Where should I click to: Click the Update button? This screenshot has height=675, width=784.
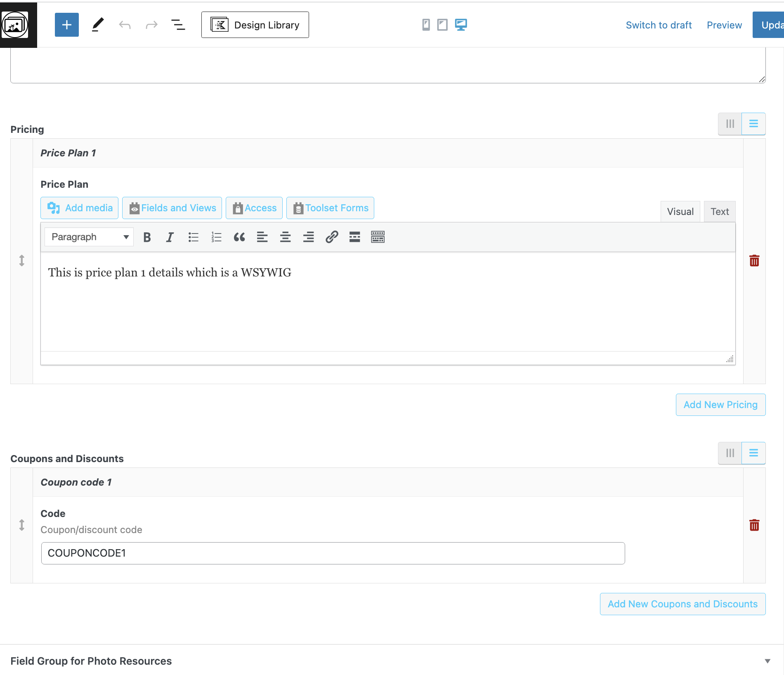(768, 25)
